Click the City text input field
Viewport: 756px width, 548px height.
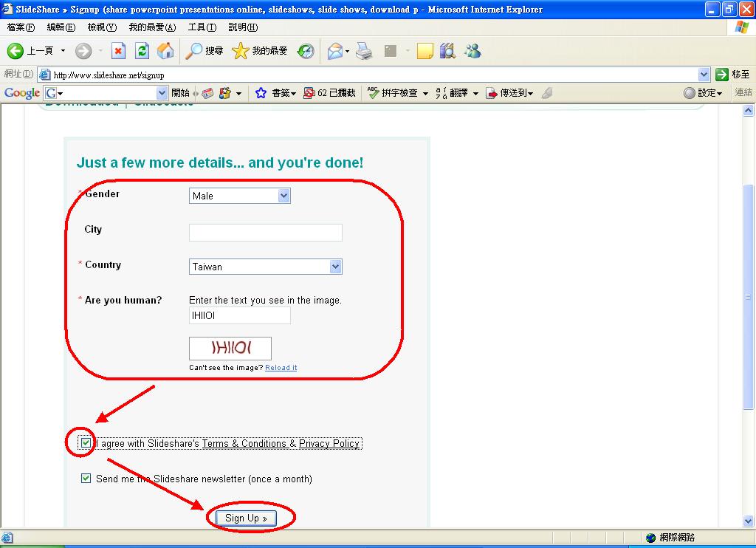click(x=266, y=233)
